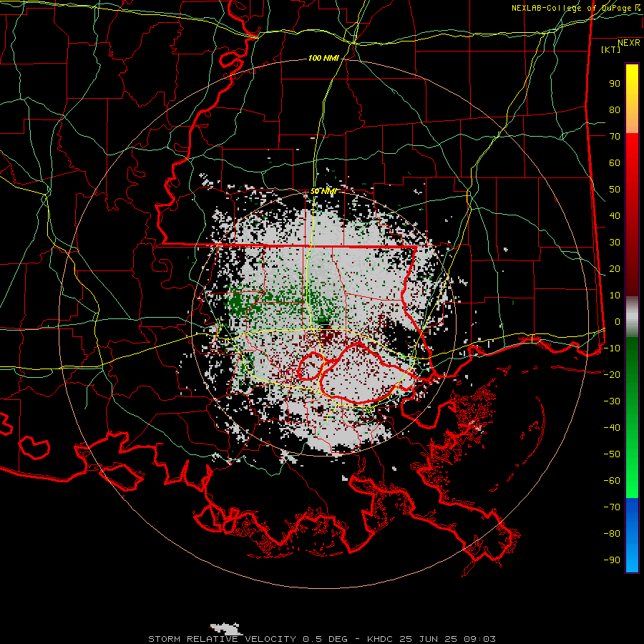
Task: Click the -10 value on the velocity scale
Action: pyautogui.click(x=612, y=348)
